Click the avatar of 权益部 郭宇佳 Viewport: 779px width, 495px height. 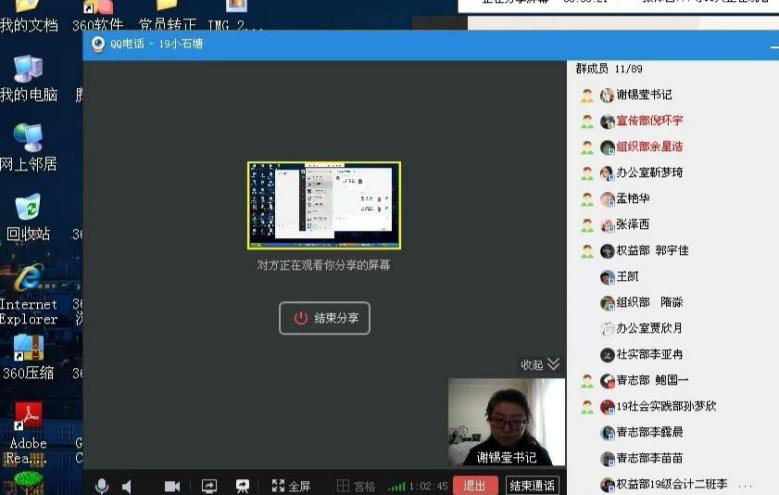tap(607, 251)
